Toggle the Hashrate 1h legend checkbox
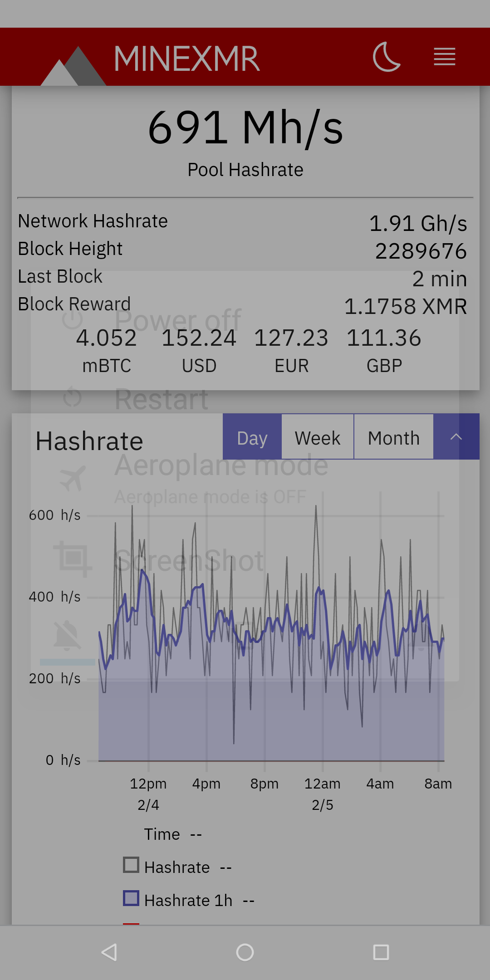 131,898
